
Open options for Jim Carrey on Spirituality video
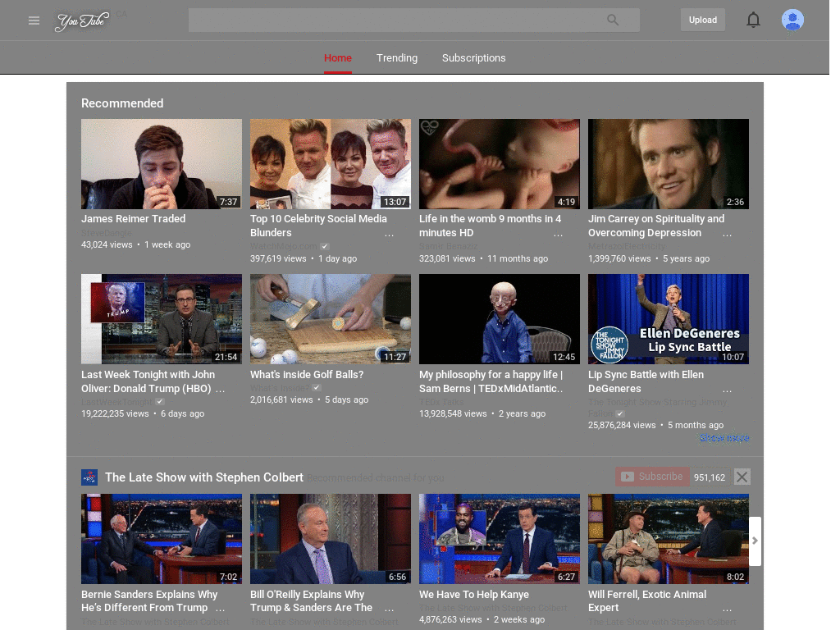point(727,234)
